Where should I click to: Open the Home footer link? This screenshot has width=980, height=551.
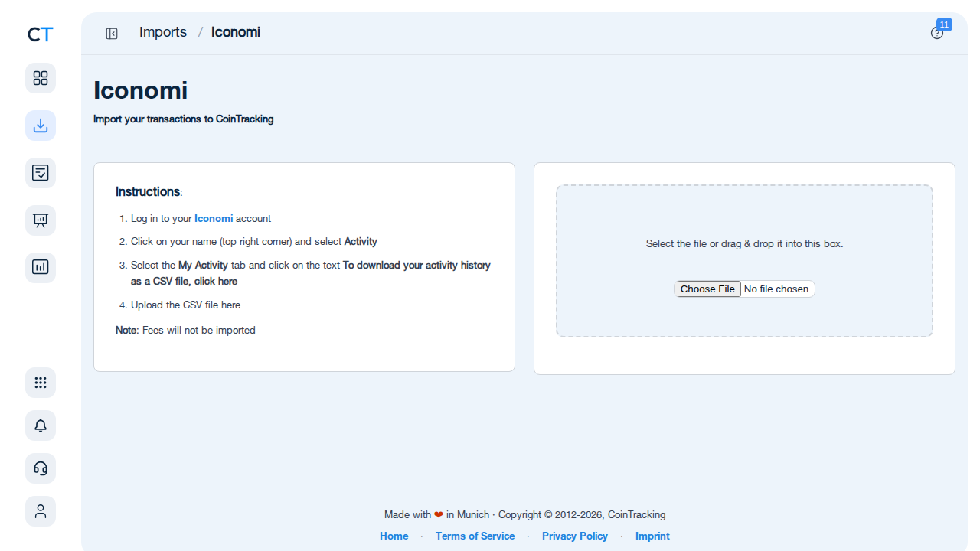[394, 536]
